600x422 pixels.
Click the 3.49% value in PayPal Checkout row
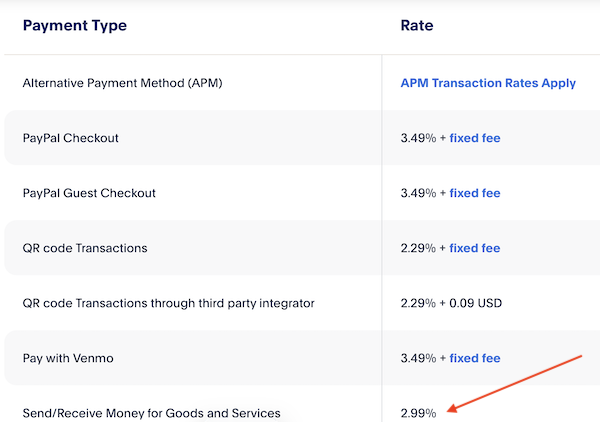coord(418,138)
